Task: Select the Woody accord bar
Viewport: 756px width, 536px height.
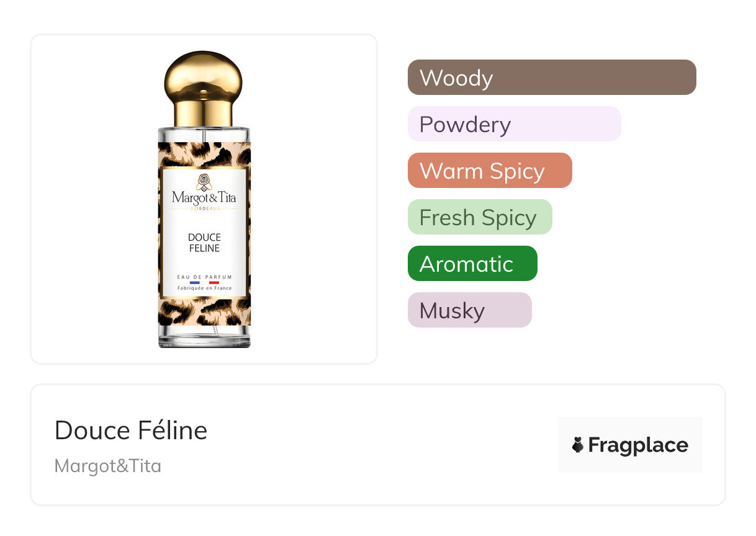Action: (552, 78)
